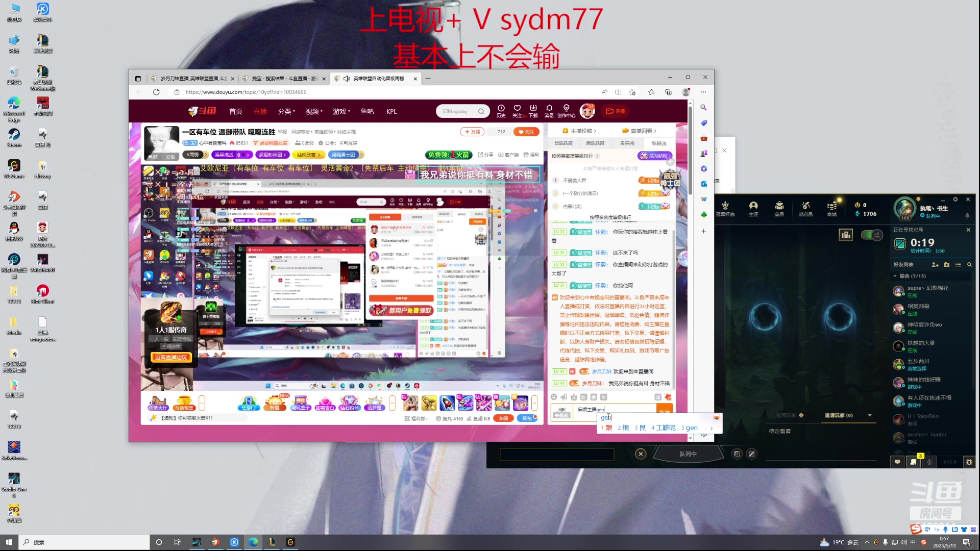Screen dimensions: 980x551
Task: Mute the 英雄联盟自动化 browser tab audio
Action: pos(347,79)
